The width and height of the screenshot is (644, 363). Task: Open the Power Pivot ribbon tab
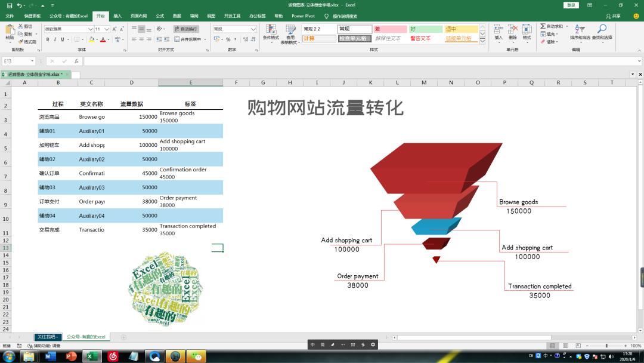302,16
